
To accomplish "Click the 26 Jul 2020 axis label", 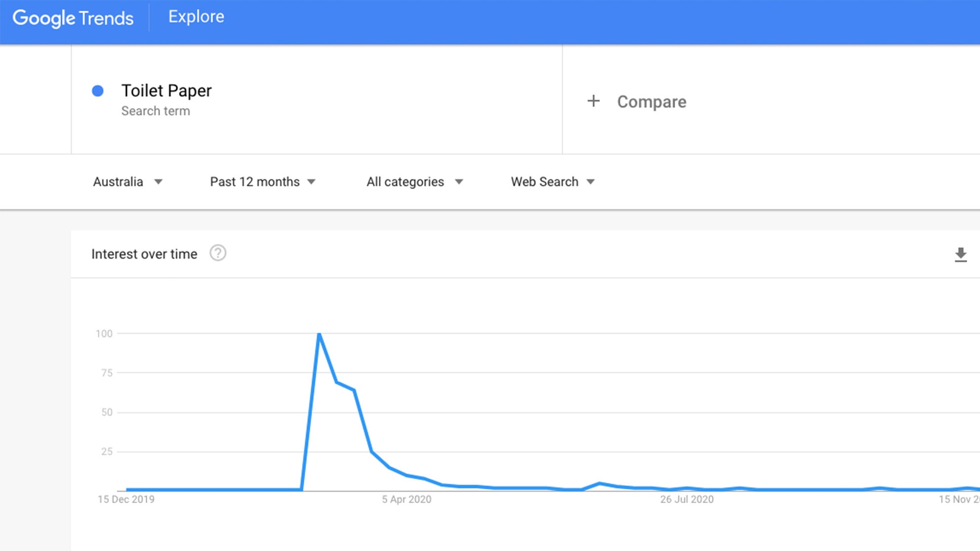I will coord(687,499).
